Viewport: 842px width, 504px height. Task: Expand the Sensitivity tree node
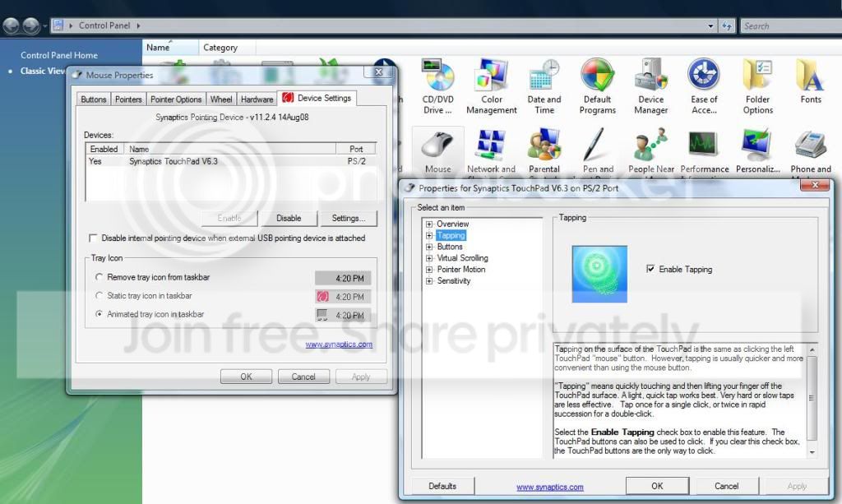coord(429,280)
